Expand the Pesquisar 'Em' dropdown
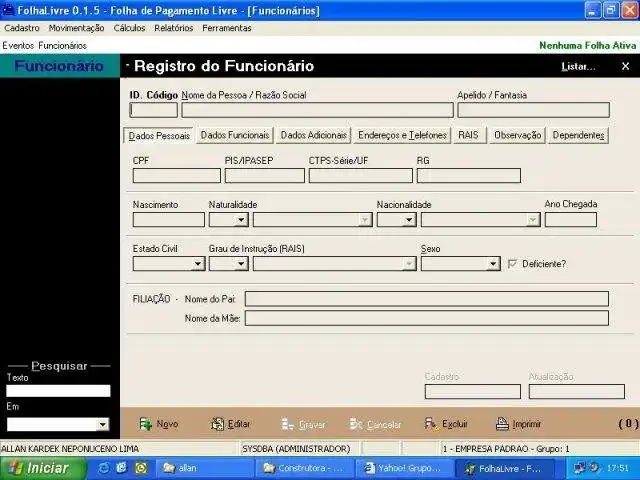 coord(102,424)
